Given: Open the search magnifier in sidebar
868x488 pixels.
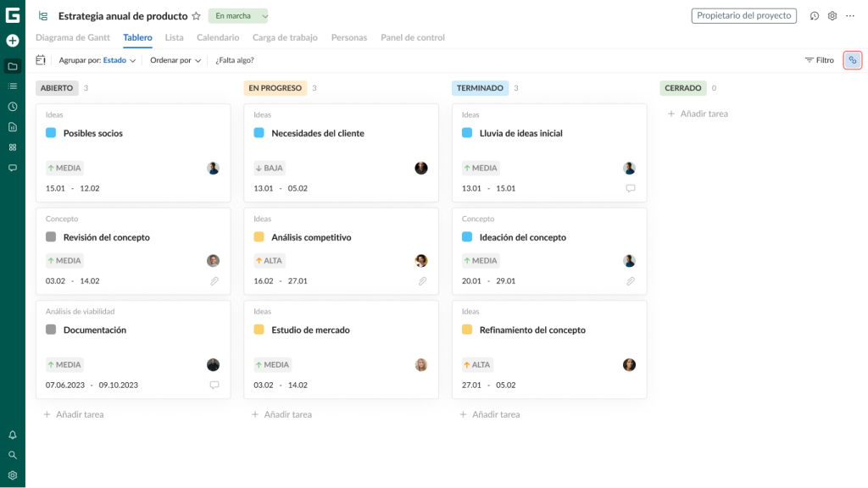Looking at the screenshot, I should pyautogui.click(x=12, y=455).
